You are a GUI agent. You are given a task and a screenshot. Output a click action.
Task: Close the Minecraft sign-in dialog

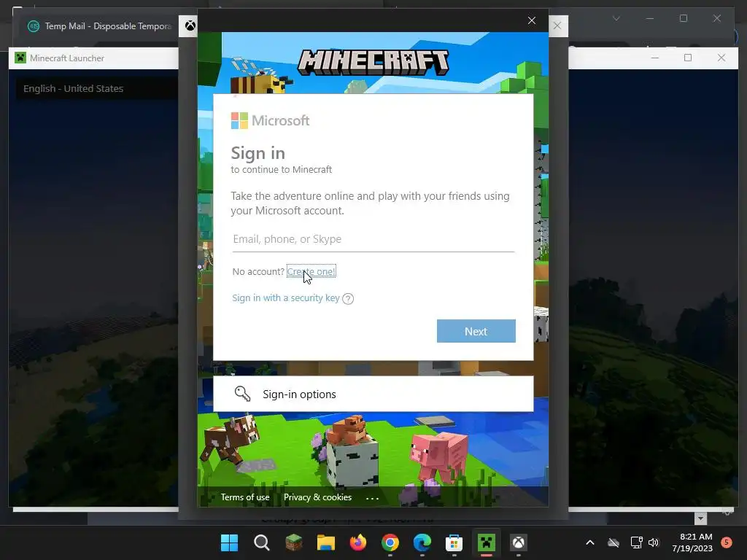[532, 20]
